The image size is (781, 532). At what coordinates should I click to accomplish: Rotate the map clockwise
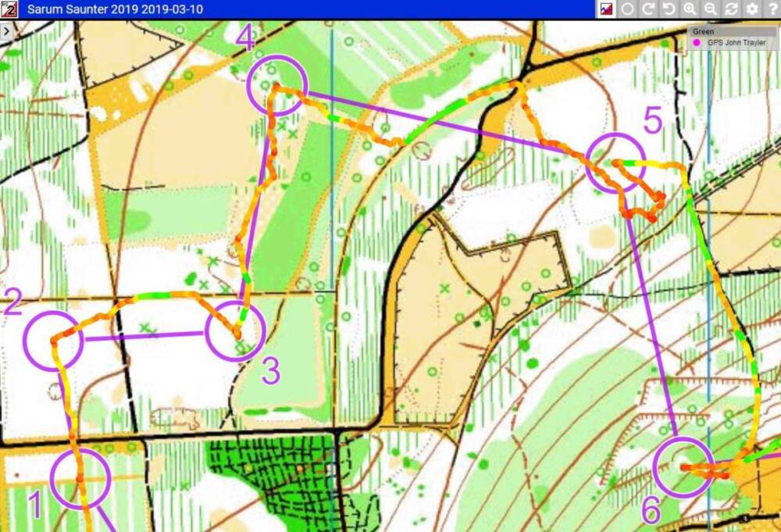coord(648,9)
